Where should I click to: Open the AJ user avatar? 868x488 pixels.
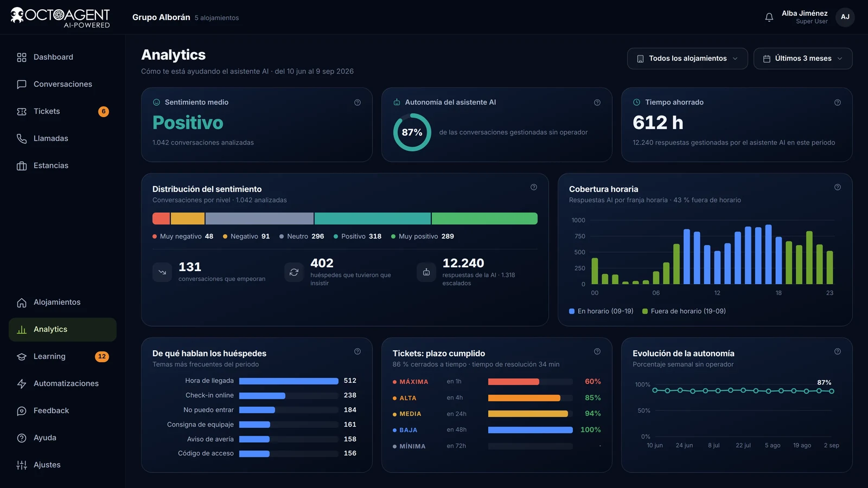click(x=845, y=17)
